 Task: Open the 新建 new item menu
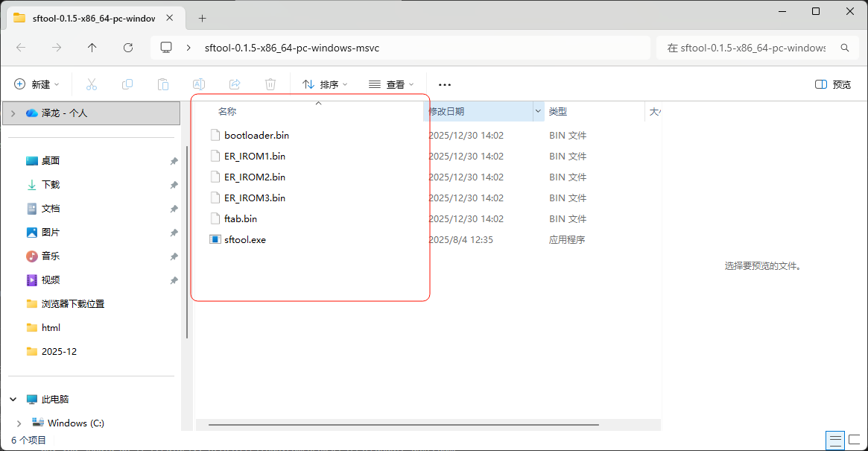click(x=37, y=84)
